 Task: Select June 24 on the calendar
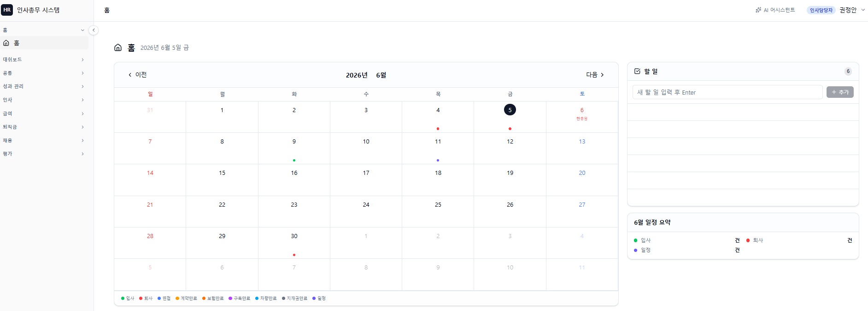click(366, 211)
